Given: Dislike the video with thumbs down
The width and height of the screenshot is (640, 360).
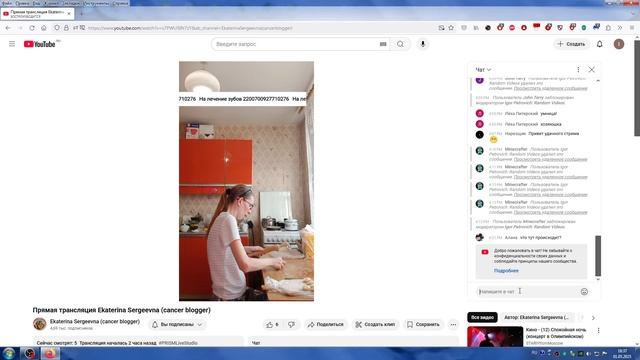Looking at the screenshot, I should click(291, 324).
